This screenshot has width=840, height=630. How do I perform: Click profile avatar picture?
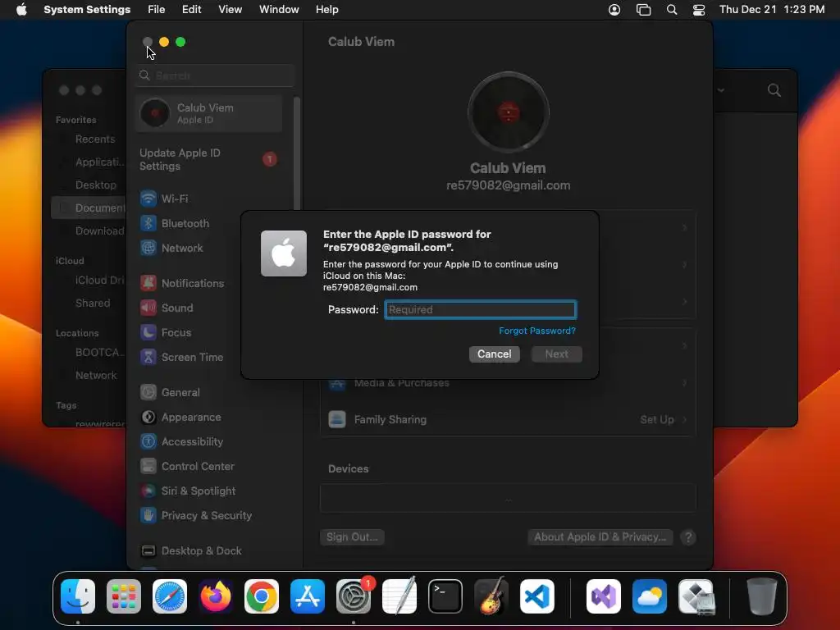[x=509, y=112]
